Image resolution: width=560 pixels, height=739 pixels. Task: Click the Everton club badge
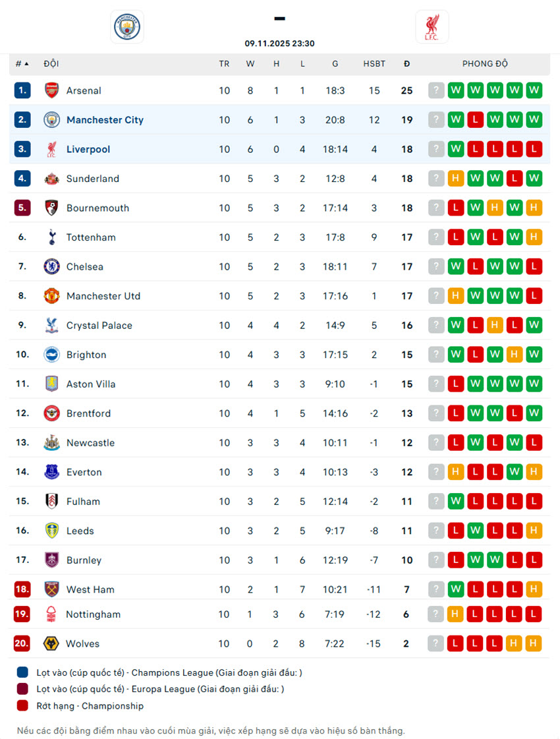(51, 472)
